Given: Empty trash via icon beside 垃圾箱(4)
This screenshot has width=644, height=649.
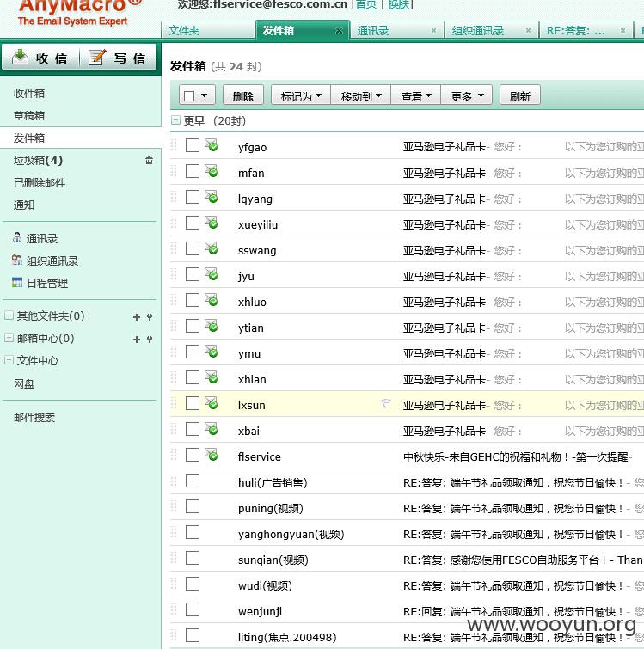Looking at the screenshot, I should pos(149,160).
